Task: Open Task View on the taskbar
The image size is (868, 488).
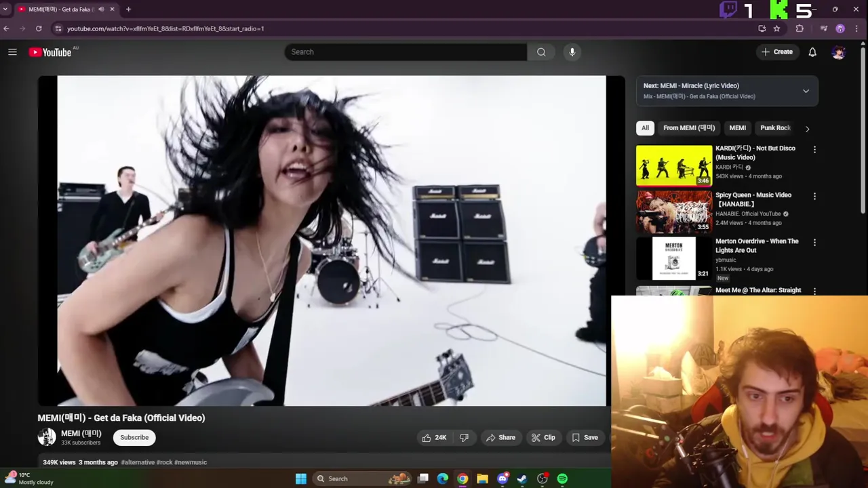Action: pyautogui.click(x=423, y=479)
